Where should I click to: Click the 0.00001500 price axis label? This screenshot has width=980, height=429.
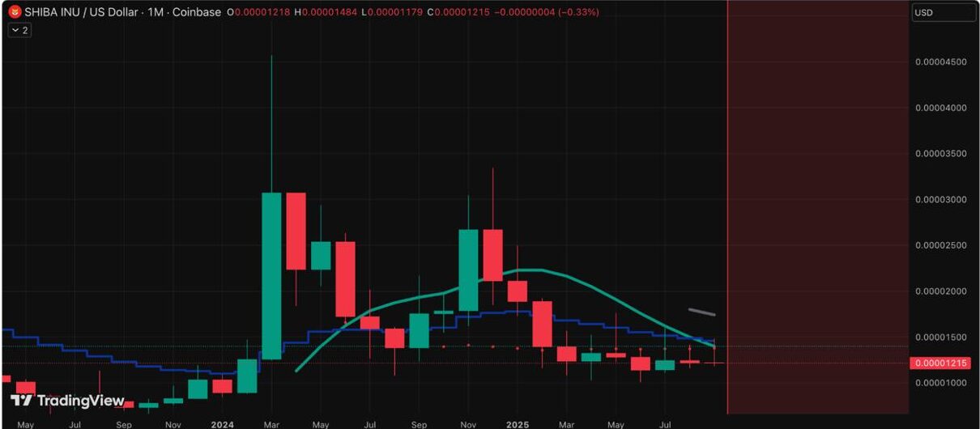click(x=942, y=337)
